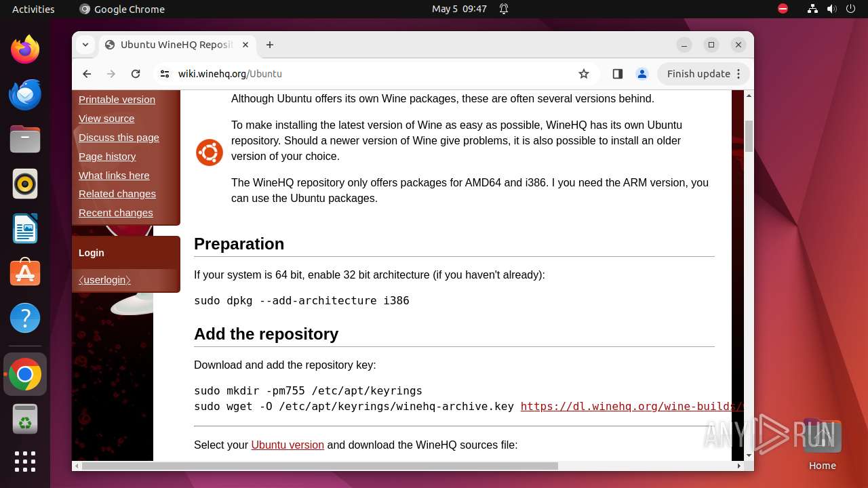Click the Ubuntu logo image

point(210,152)
